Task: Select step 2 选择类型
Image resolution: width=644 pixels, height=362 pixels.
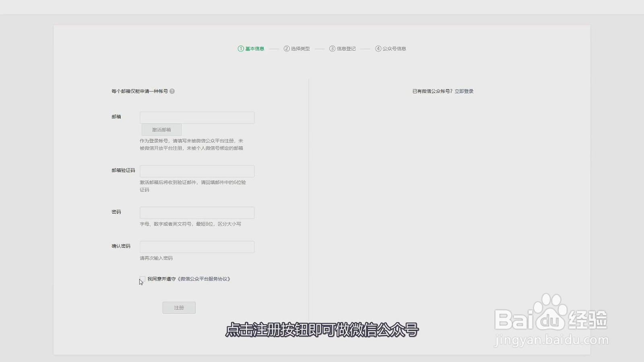Action: point(297,49)
